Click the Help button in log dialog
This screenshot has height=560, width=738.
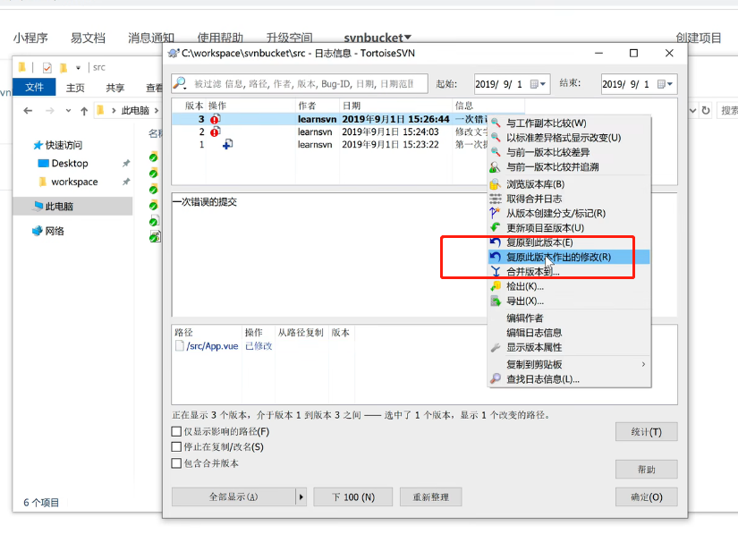[x=646, y=469]
